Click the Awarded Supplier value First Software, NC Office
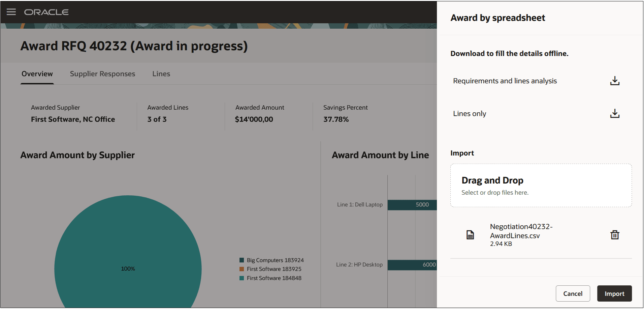The width and height of the screenshot is (644, 309). click(73, 119)
